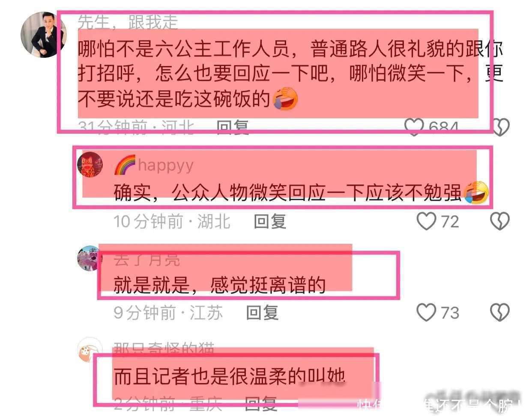Open the 去了月亮 username link
532x416 pixels.
(147, 260)
